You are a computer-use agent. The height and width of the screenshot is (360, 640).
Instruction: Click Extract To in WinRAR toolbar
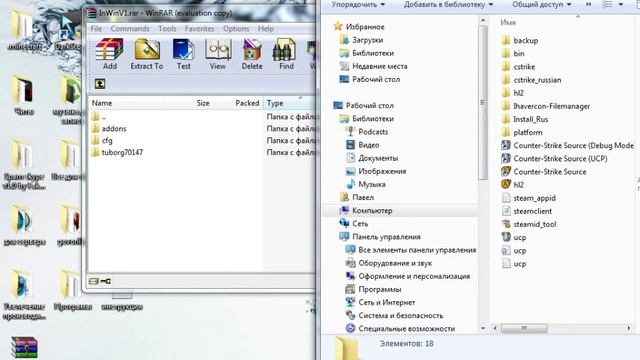coord(147,54)
